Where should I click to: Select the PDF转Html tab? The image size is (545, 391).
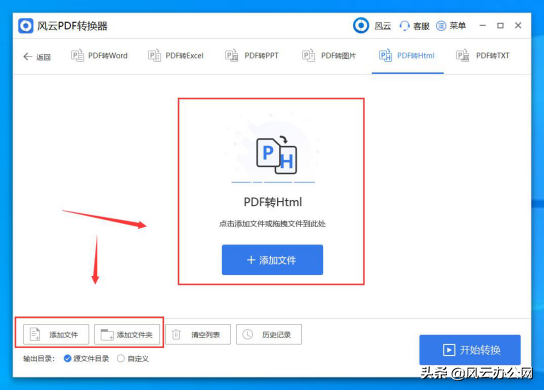pyautogui.click(x=407, y=56)
